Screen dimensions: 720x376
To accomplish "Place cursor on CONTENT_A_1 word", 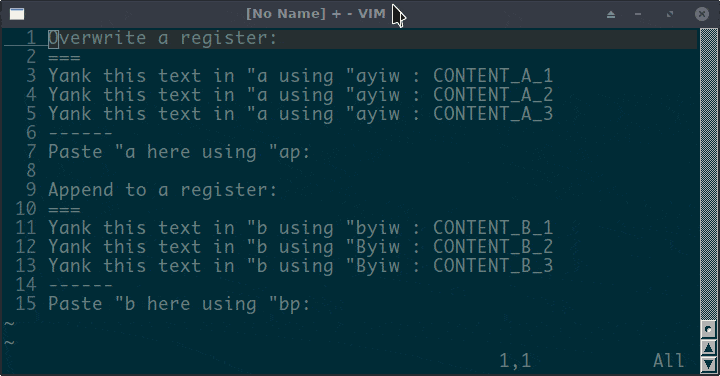I will (493, 76).
